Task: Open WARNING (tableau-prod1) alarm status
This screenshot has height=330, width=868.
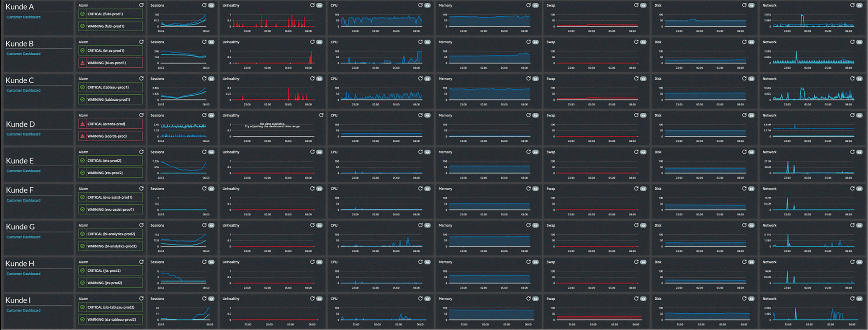Action: coord(110,99)
